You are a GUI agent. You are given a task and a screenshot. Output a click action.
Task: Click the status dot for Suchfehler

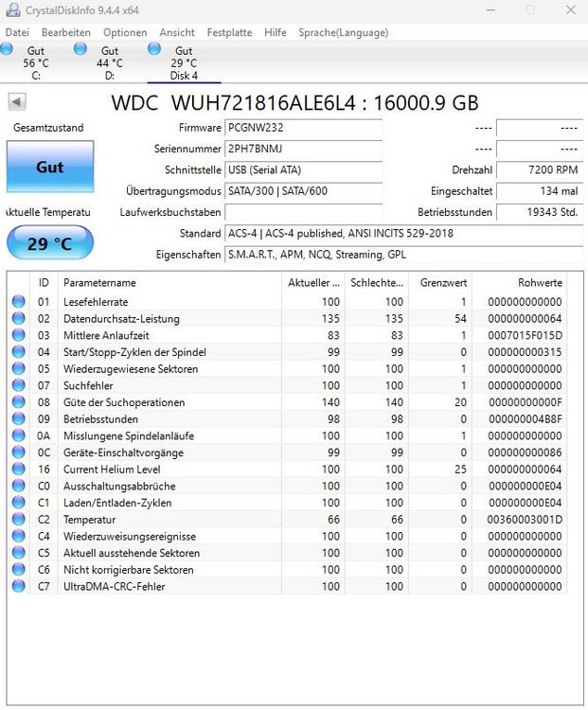[x=19, y=385]
